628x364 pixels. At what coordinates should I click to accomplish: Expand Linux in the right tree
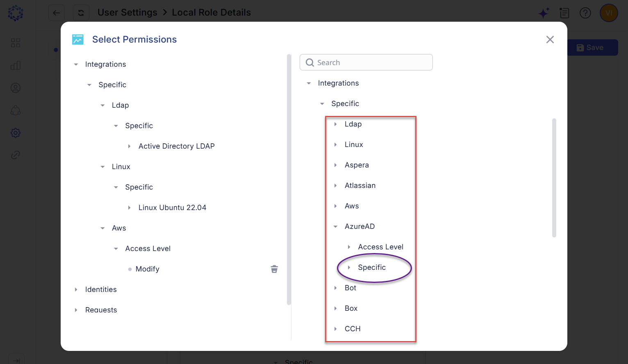[335, 145]
